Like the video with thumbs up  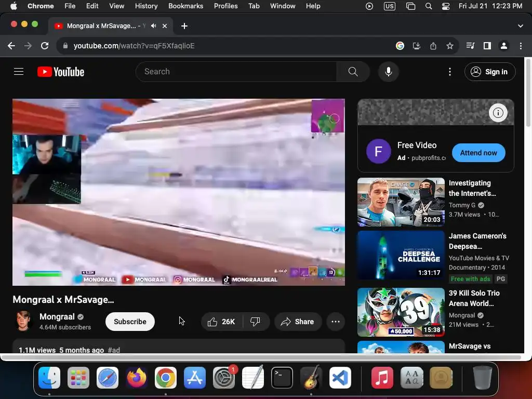click(x=222, y=322)
